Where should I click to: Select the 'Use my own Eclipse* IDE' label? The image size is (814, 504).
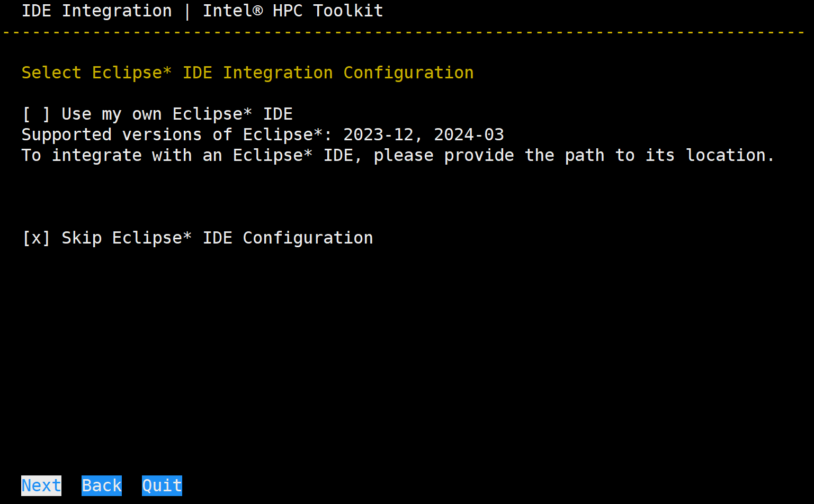point(177,114)
